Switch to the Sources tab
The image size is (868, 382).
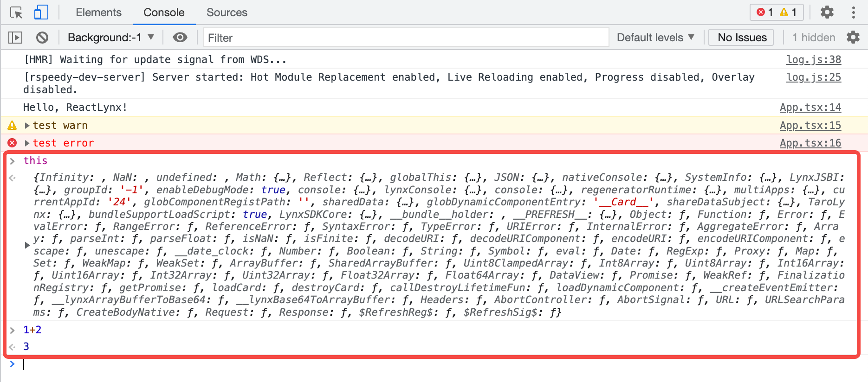(227, 13)
